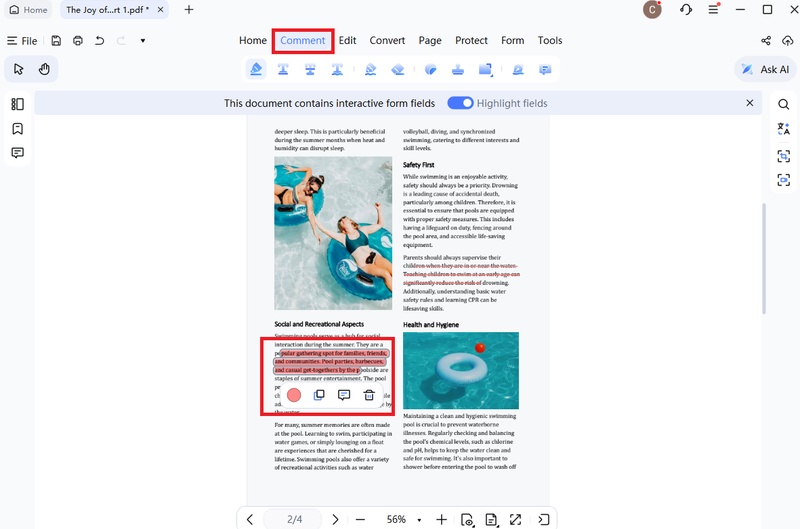
Task: Click the 2/4 page number field
Action: [294, 519]
